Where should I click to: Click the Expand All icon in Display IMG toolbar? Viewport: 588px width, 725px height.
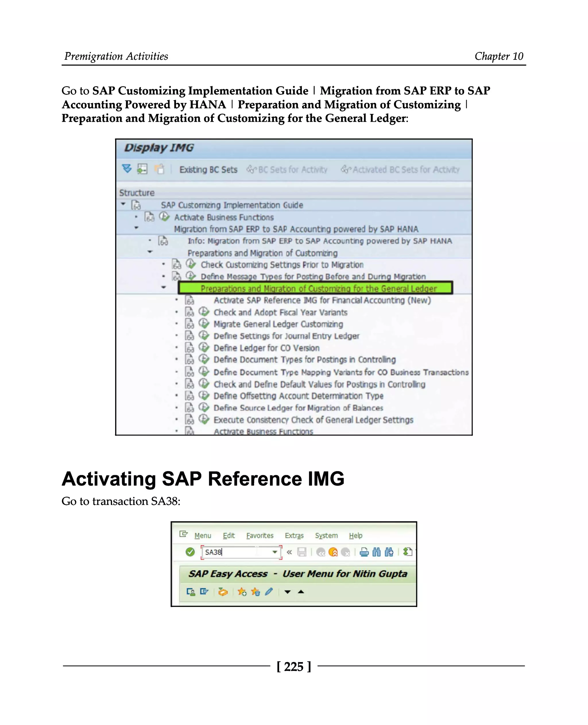[127, 168]
